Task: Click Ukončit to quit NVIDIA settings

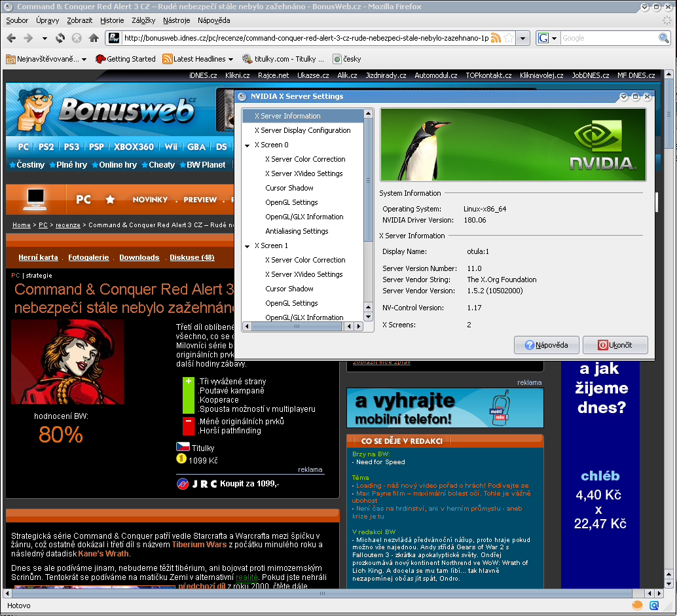Action: [x=615, y=345]
